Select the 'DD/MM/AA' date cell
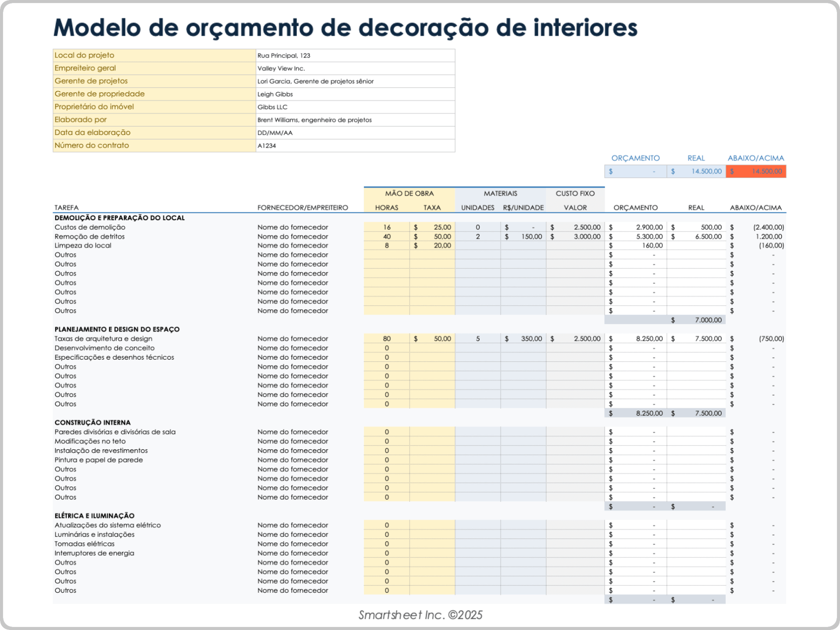This screenshot has height=630, width=840. (x=355, y=133)
